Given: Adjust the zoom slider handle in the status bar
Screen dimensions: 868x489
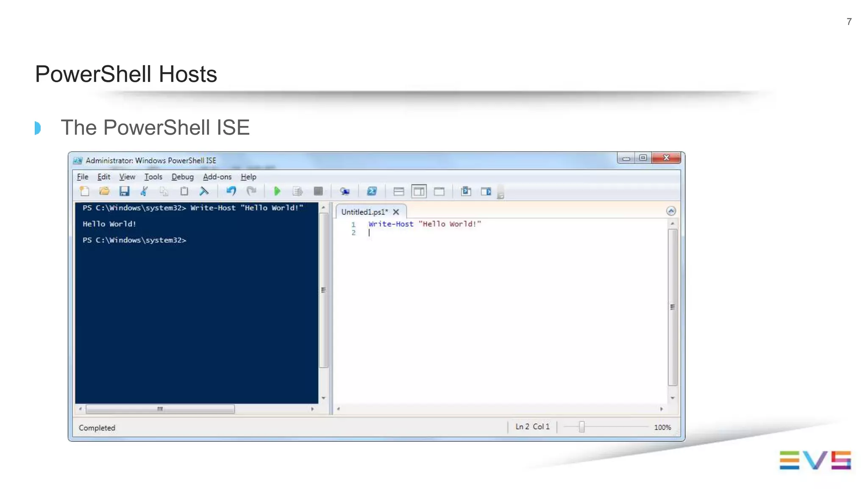Looking at the screenshot, I should pos(581,427).
